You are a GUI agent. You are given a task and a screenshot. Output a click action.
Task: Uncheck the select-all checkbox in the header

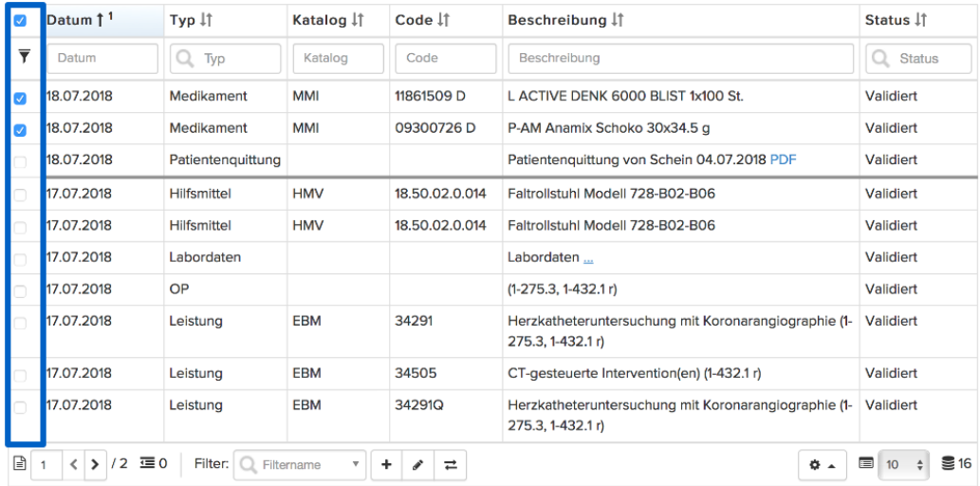(21, 21)
